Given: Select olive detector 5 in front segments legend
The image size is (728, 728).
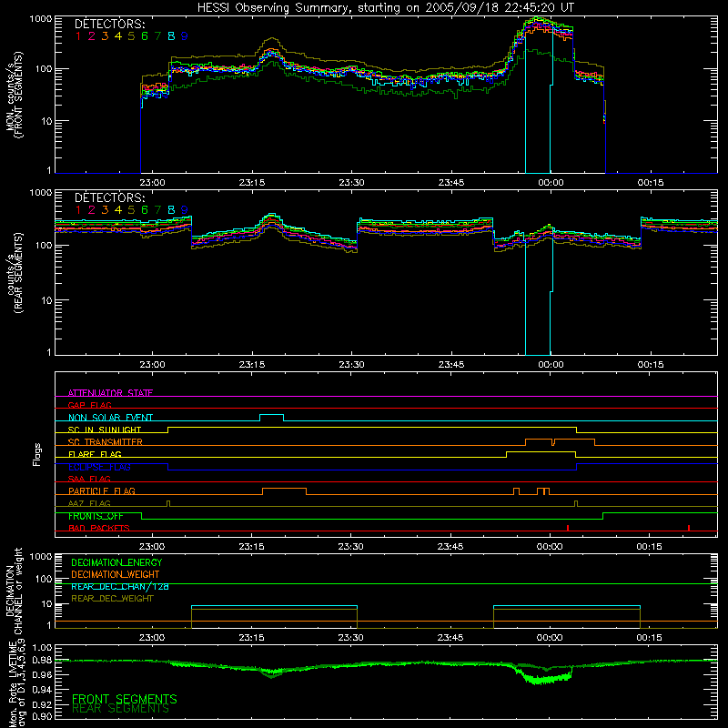Looking at the screenshot, I should [x=131, y=36].
